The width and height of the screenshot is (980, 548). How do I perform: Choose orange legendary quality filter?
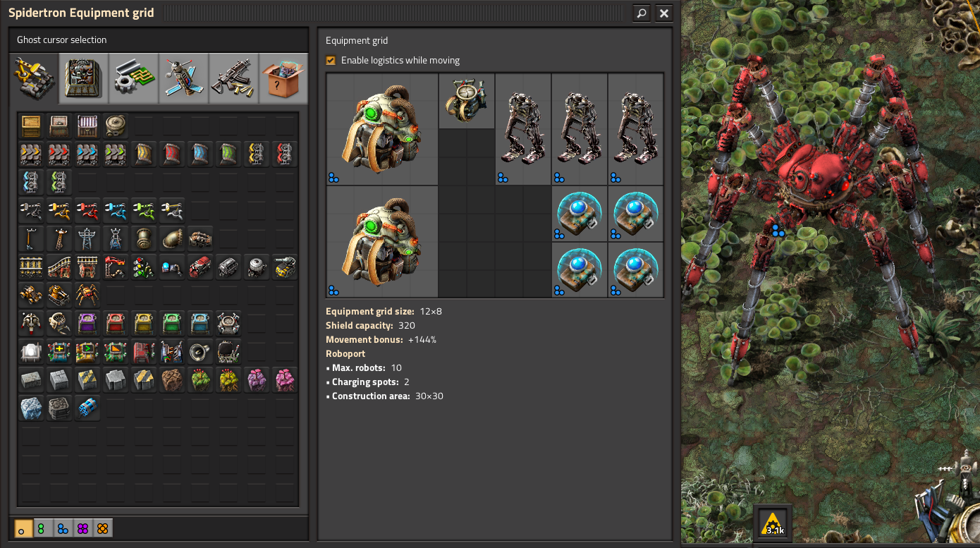[102, 528]
